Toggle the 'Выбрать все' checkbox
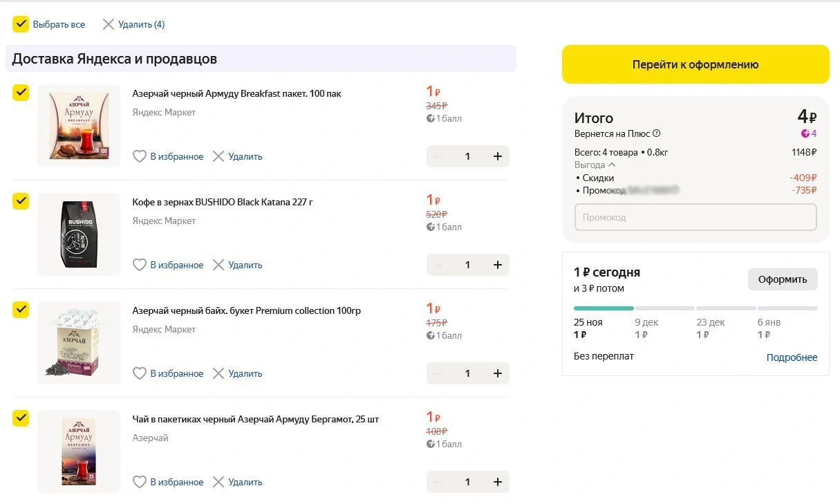840x504 pixels. 21,24
